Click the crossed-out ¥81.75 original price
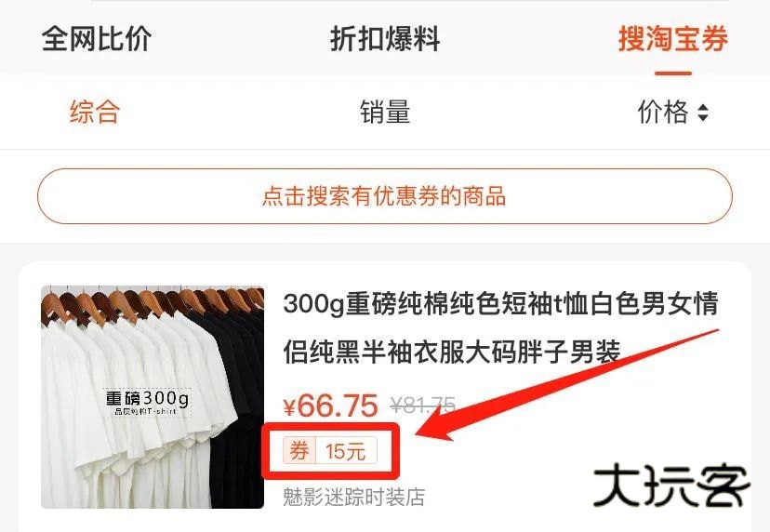Image resolution: width=770 pixels, height=532 pixels. (423, 406)
